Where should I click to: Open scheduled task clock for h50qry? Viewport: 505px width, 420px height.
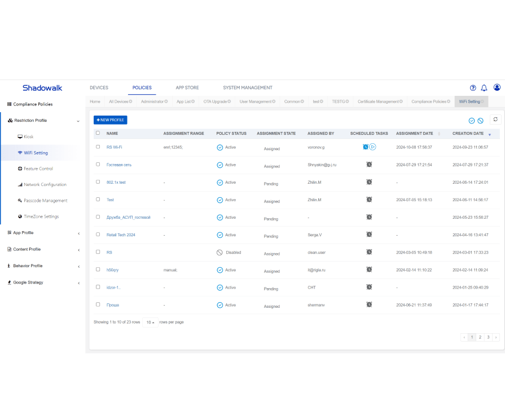tap(369, 269)
